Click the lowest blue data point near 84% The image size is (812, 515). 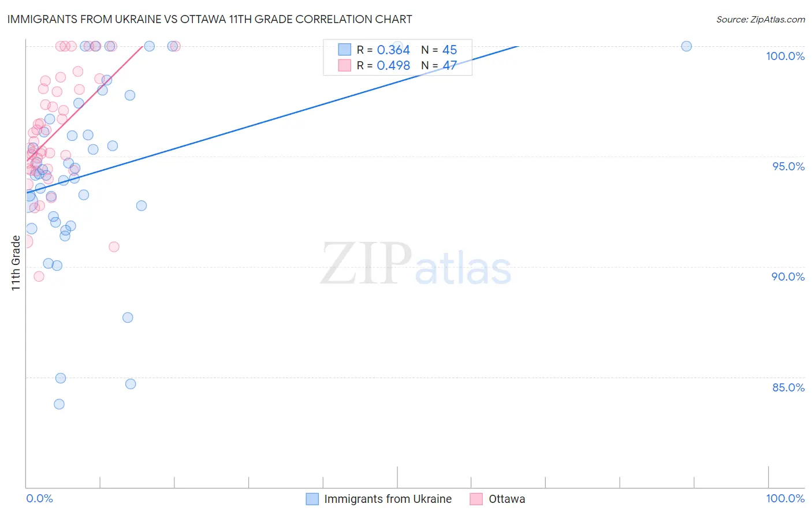(59, 404)
